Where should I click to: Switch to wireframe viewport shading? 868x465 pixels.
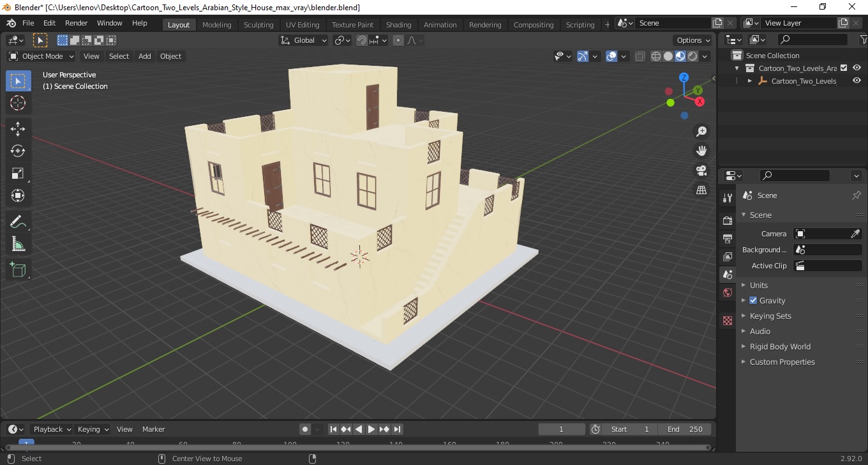(x=656, y=56)
